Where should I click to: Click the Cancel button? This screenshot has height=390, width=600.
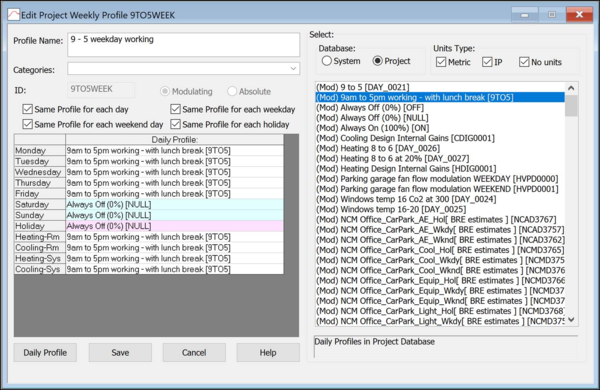(194, 352)
